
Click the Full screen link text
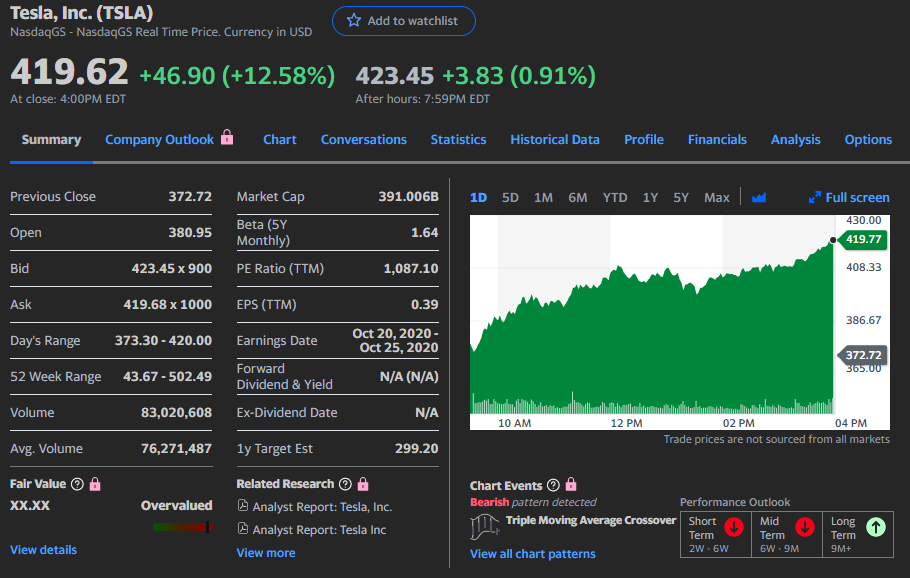click(x=857, y=198)
